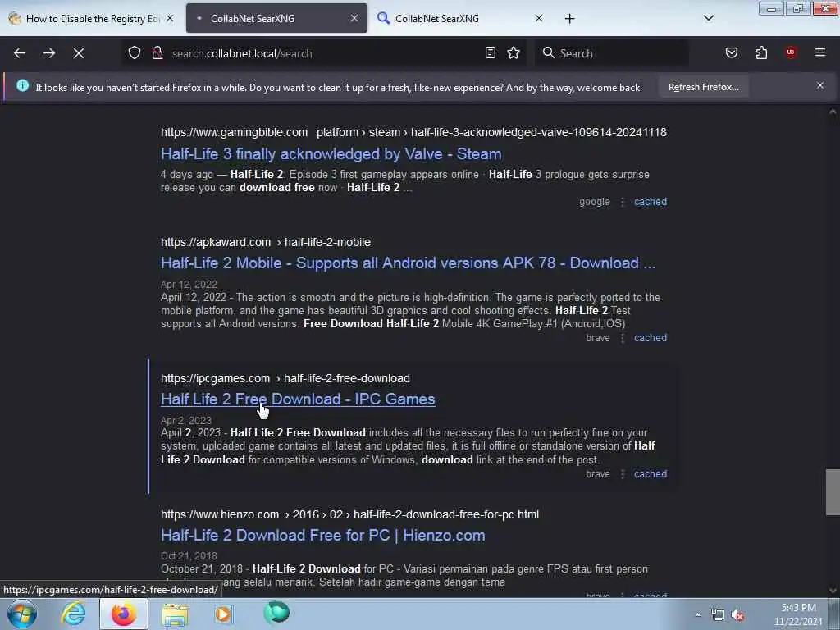840x630 pixels.
Task: Launch Internet Explorer from taskbar
Action: point(73,614)
